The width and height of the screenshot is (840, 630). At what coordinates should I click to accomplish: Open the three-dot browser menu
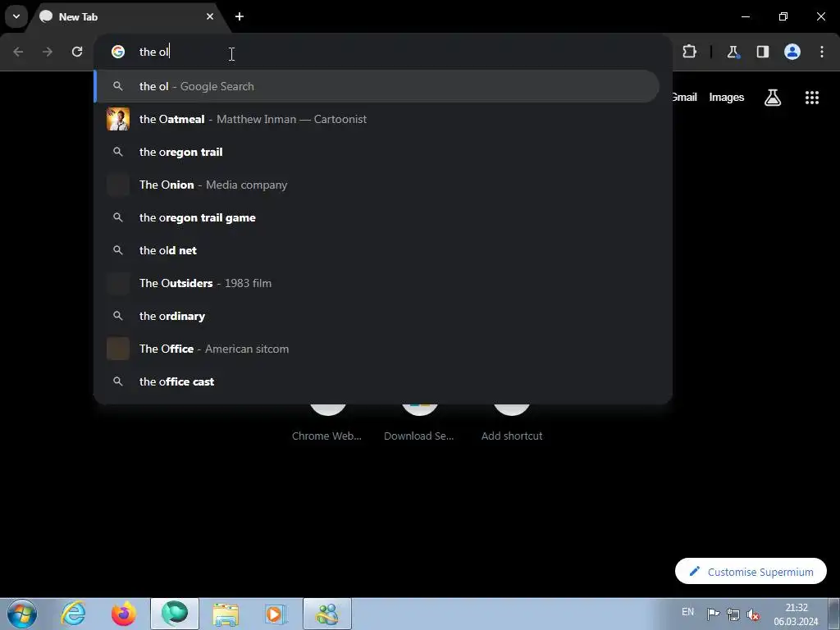click(822, 52)
